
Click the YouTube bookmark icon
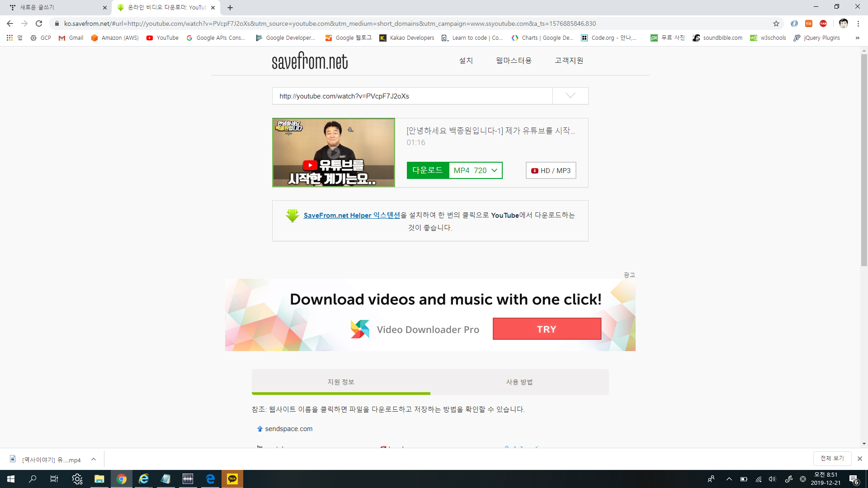coord(150,38)
